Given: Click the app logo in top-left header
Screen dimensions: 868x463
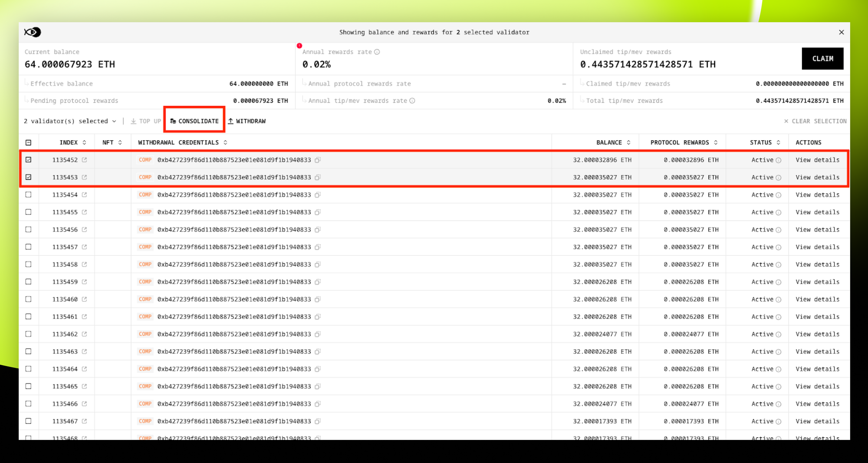Looking at the screenshot, I should pos(33,32).
